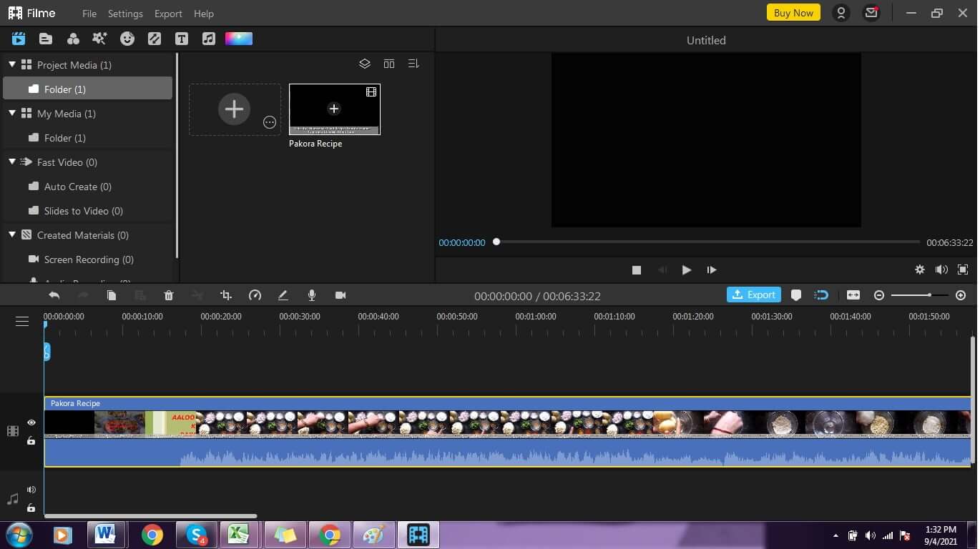Select the Crop tool
This screenshot has height=549, width=980.
[226, 295]
